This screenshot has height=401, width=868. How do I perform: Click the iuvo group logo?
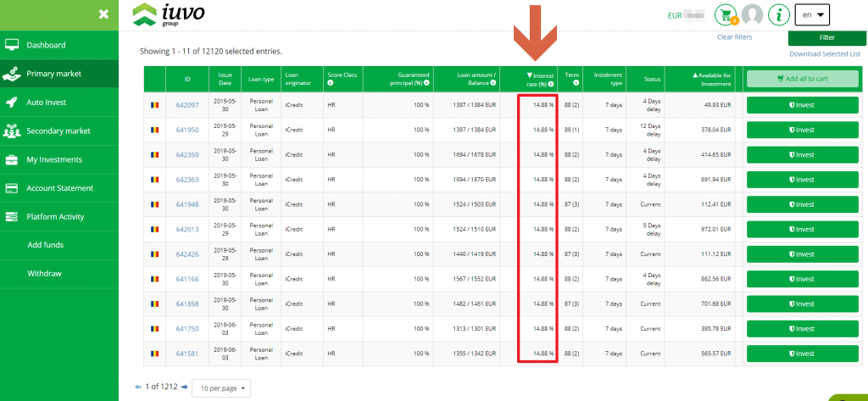169,14
